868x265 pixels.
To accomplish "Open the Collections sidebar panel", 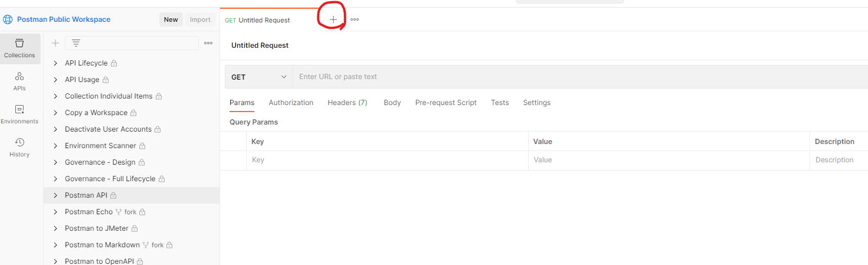I will point(19,48).
